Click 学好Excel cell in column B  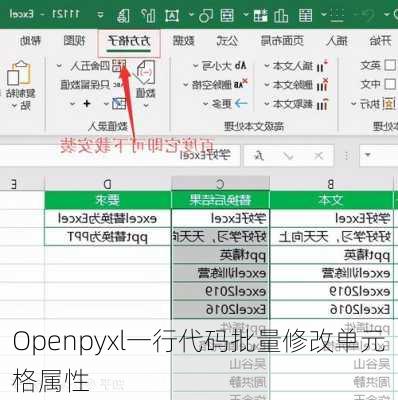331,219
